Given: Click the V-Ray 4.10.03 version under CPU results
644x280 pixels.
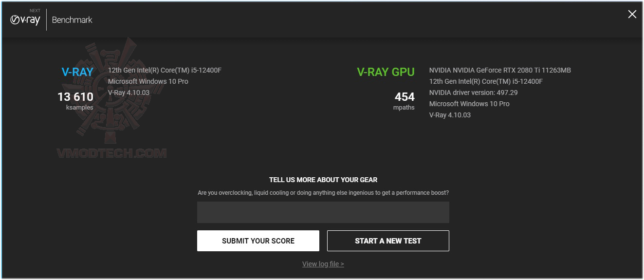Looking at the screenshot, I should (x=129, y=93).
